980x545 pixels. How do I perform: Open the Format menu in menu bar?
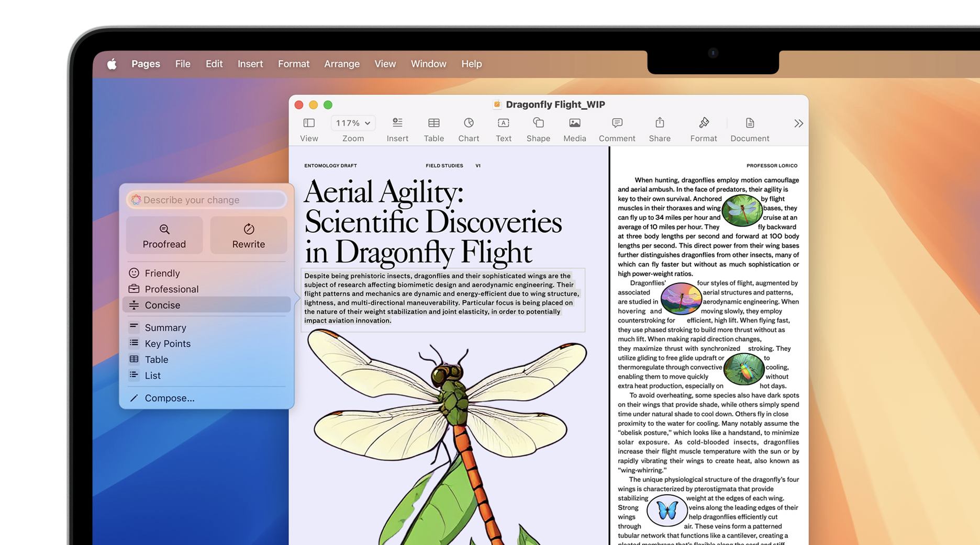coord(294,64)
